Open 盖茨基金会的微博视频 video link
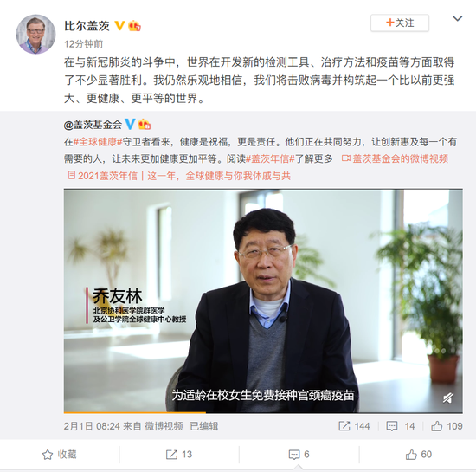Image resolution: width=476 pixels, height=472 pixels. (x=395, y=158)
